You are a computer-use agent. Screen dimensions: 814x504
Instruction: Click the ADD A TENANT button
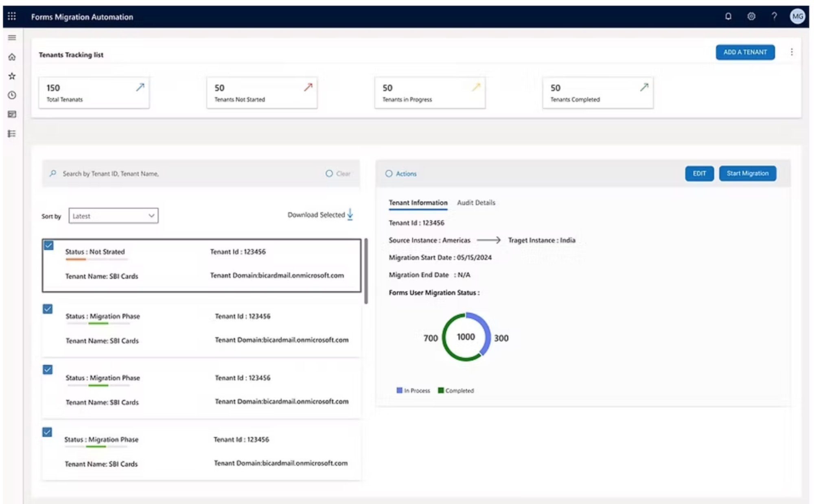[x=745, y=52]
